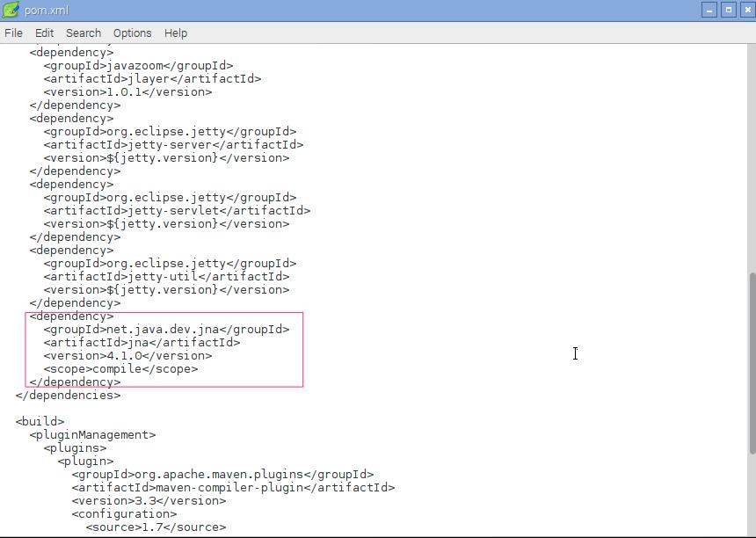Open the Options menu

[x=132, y=33]
